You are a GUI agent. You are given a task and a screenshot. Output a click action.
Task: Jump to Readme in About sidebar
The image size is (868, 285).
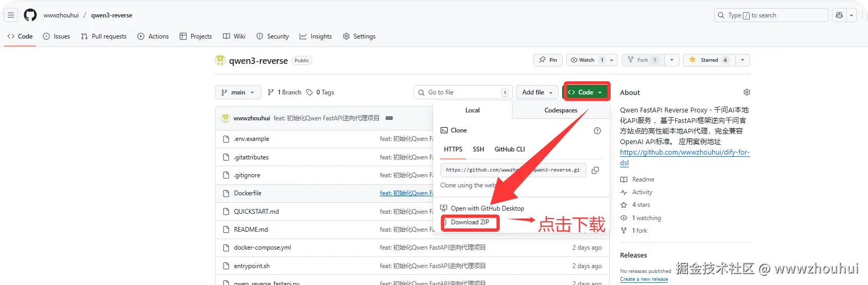pos(638,179)
